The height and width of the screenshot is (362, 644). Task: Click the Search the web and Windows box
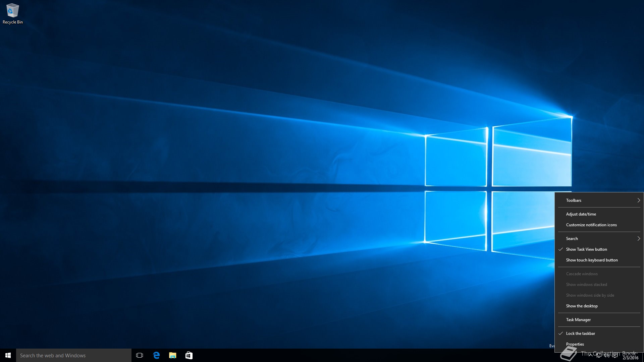coord(74,355)
